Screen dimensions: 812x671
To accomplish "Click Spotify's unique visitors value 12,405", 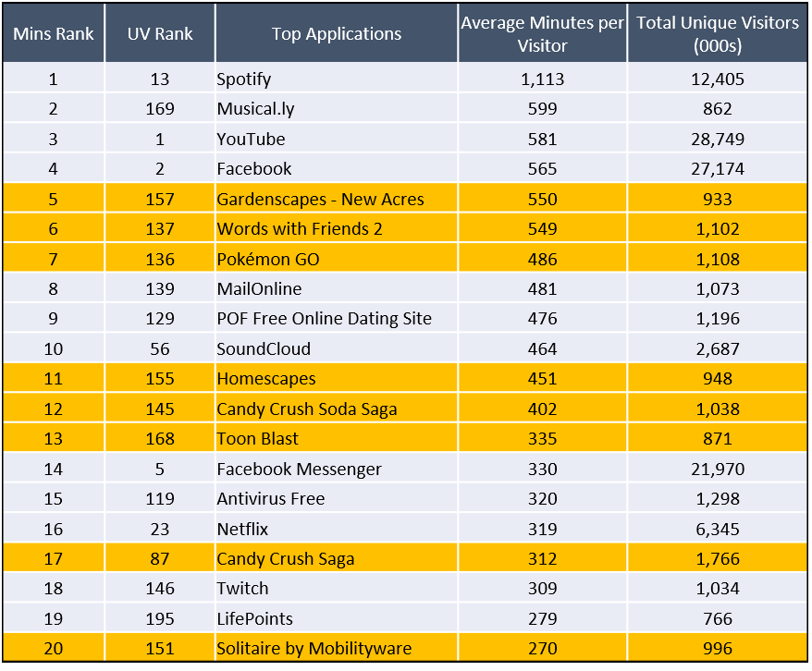I will coord(718,79).
